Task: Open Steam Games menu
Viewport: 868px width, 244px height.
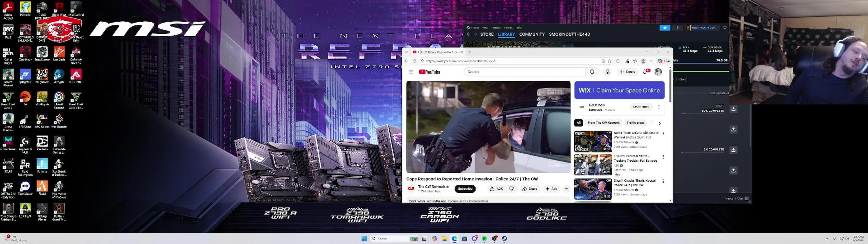Action: (508, 28)
